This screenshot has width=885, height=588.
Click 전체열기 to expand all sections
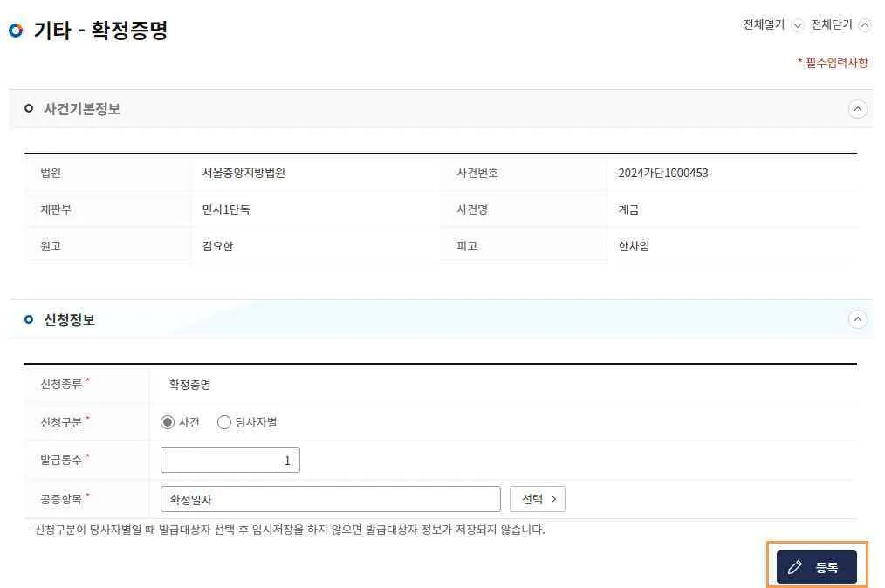[772, 24]
